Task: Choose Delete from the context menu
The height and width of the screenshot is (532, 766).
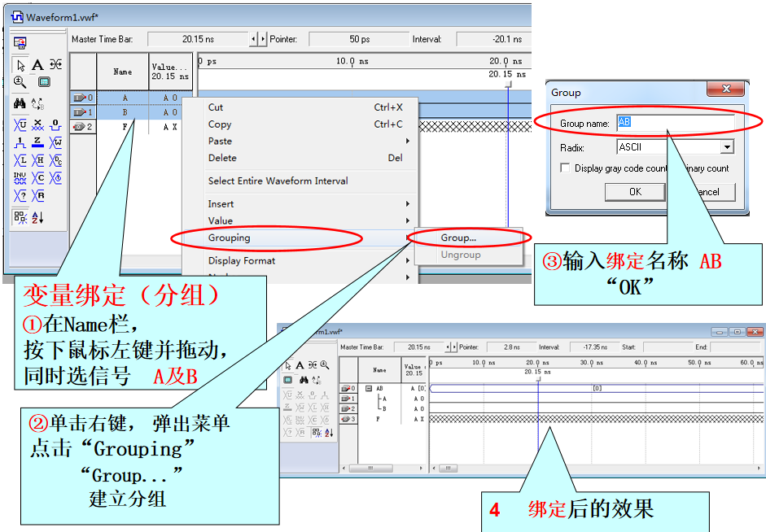Action: (x=311, y=158)
